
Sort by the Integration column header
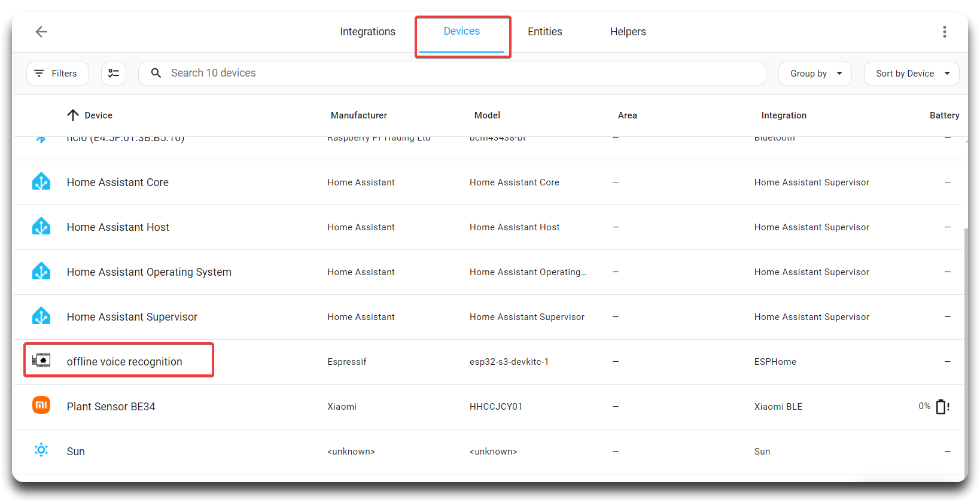(x=784, y=115)
